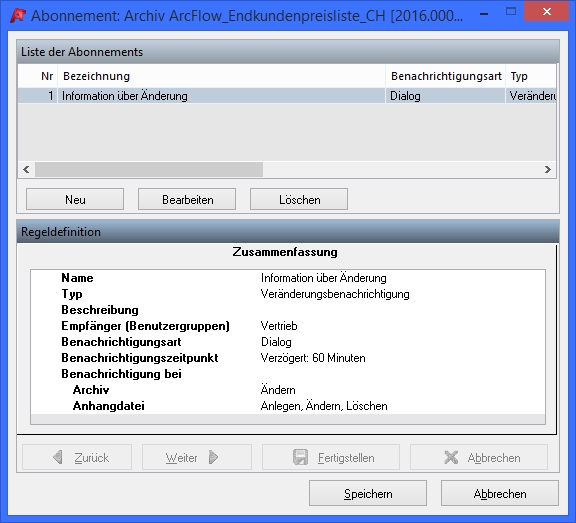Delete subscription via Löschen button
This screenshot has width=576, height=523.
[299, 199]
